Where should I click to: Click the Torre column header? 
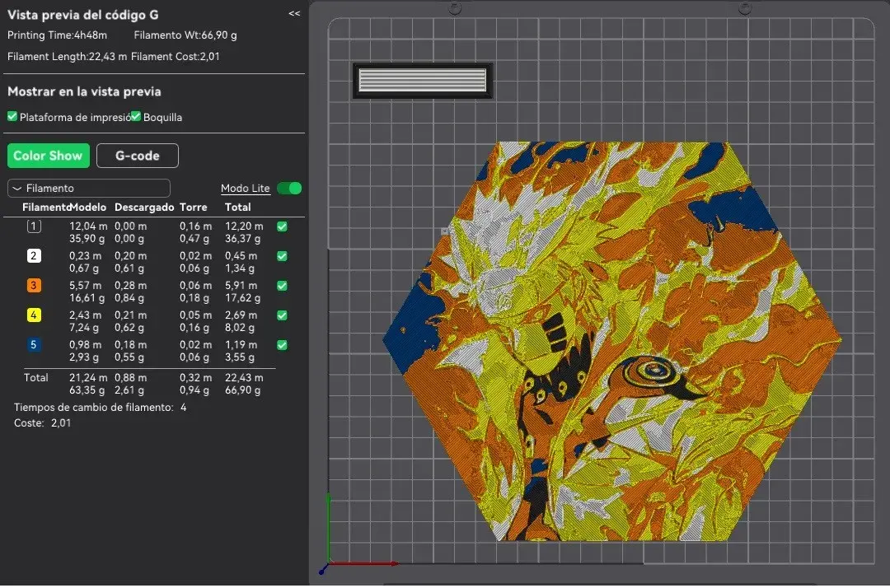[x=194, y=207]
